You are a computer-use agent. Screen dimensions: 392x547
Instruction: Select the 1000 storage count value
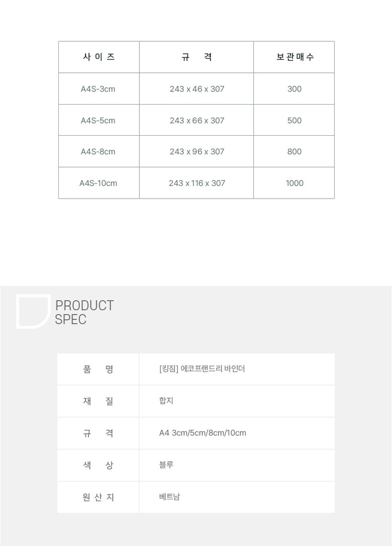295,184
